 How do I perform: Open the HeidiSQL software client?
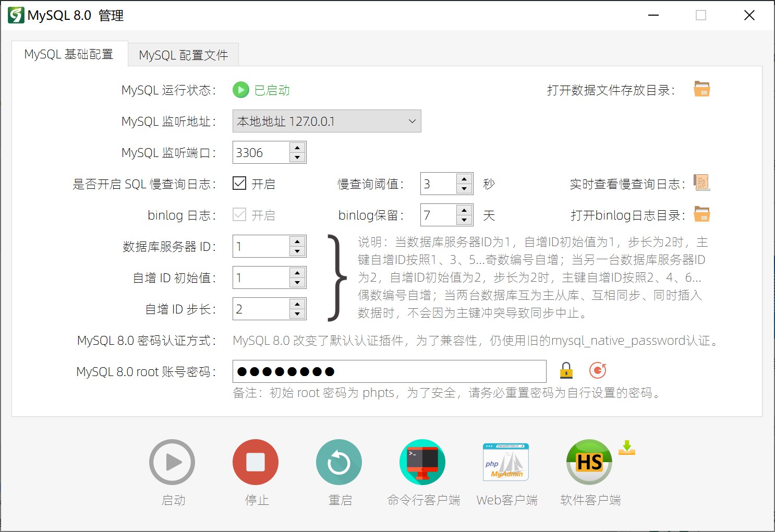pyautogui.click(x=589, y=462)
